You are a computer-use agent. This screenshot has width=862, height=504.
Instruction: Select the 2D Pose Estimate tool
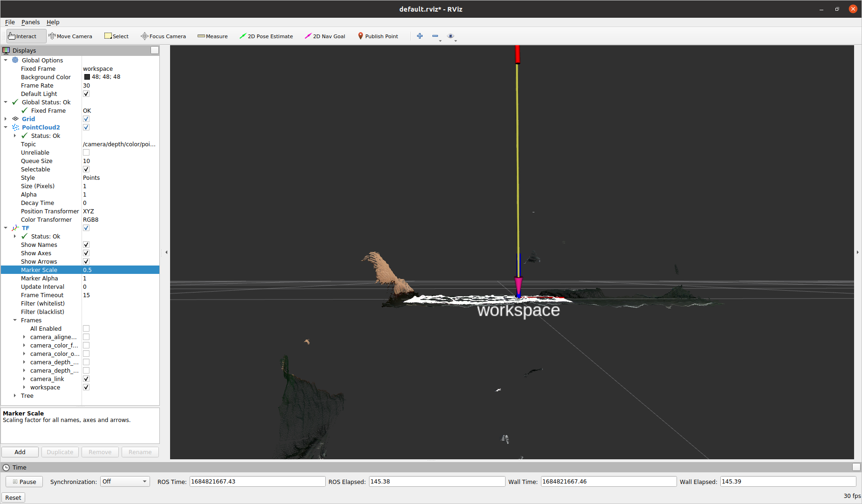[x=266, y=36]
